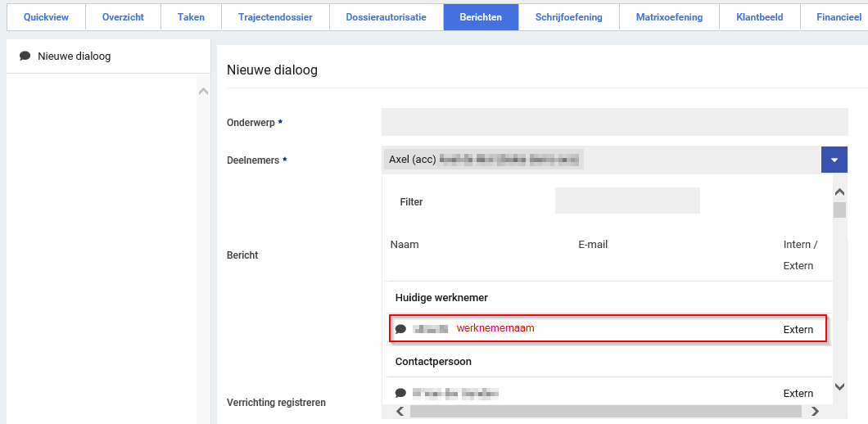
Task: Switch to the Quickview tab
Action: coord(46,17)
